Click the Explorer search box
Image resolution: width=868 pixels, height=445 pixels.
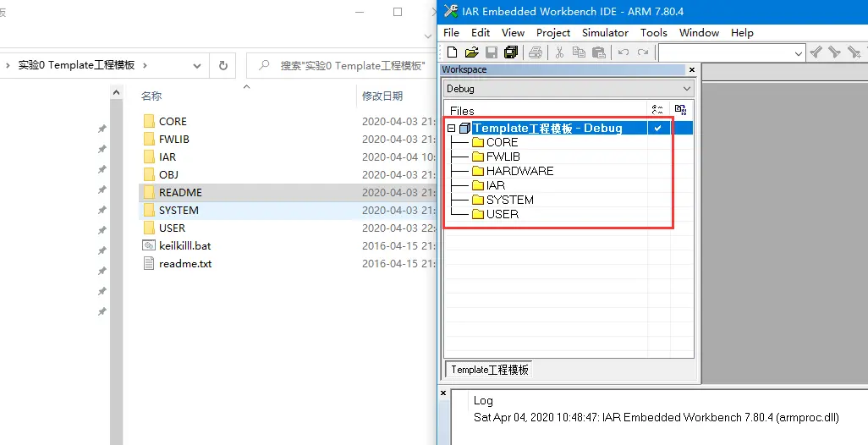(x=341, y=66)
